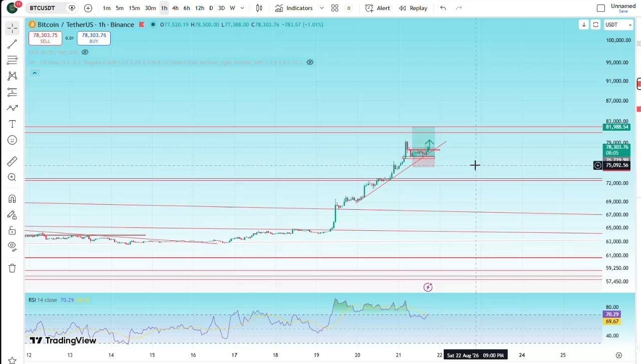Click the lightning bolt event icon on chart

(x=428, y=287)
